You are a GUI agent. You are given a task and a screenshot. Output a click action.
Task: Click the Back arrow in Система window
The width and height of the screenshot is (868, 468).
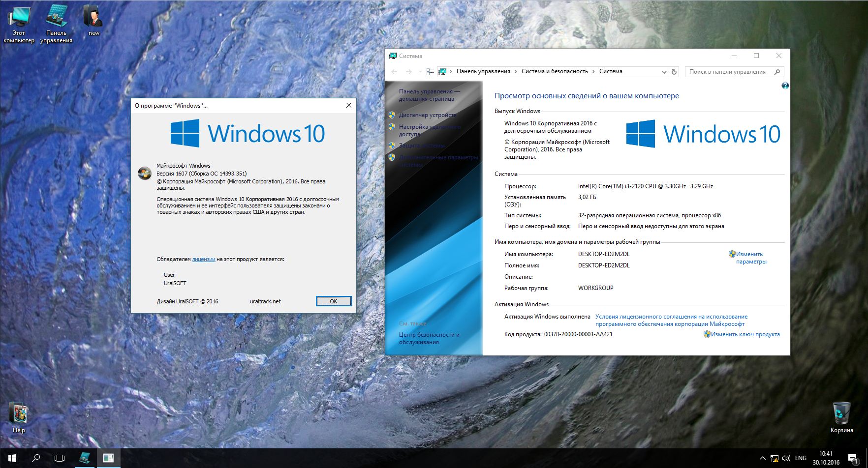pos(394,72)
